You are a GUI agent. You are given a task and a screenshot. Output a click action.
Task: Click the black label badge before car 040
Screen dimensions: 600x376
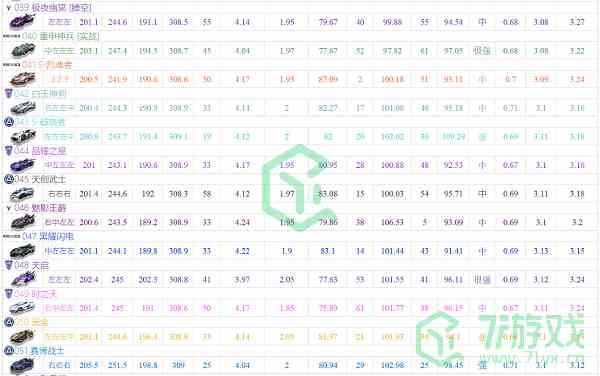[x=11, y=36]
